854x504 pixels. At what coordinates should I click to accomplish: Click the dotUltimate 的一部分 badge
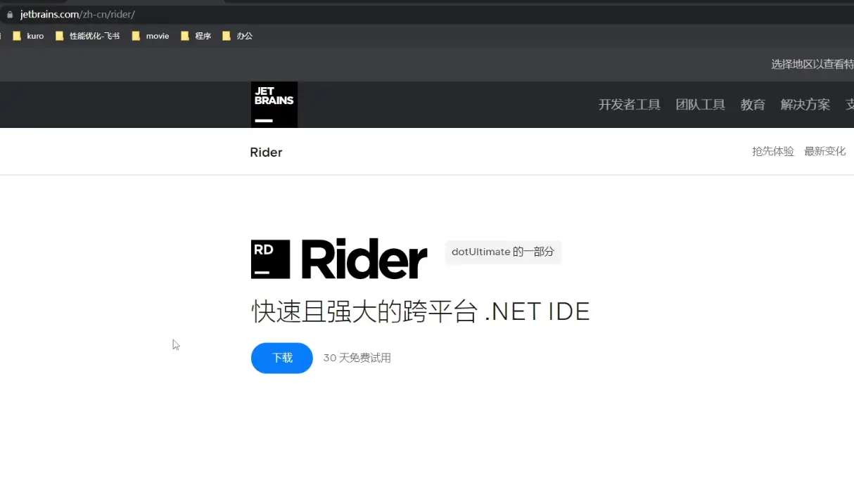click(x=503, y=252)
